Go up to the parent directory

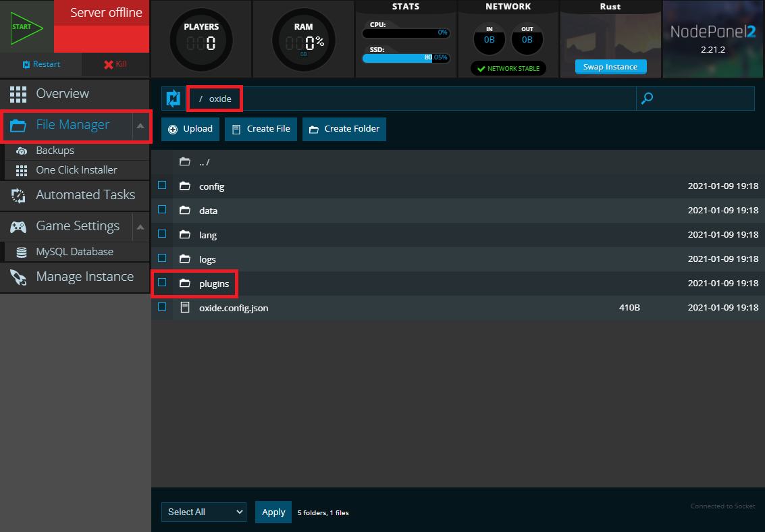205,163
